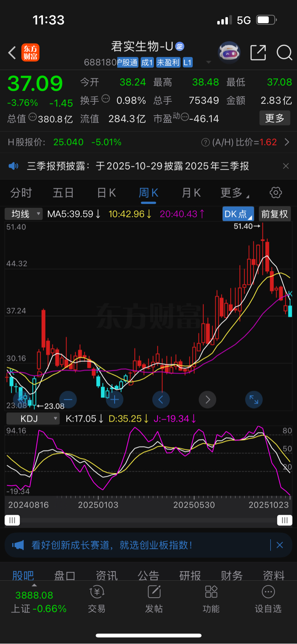The image size is (297, 644).
Task: Dismiss the 三季报预披露 notice
Action: pos(286,166)
